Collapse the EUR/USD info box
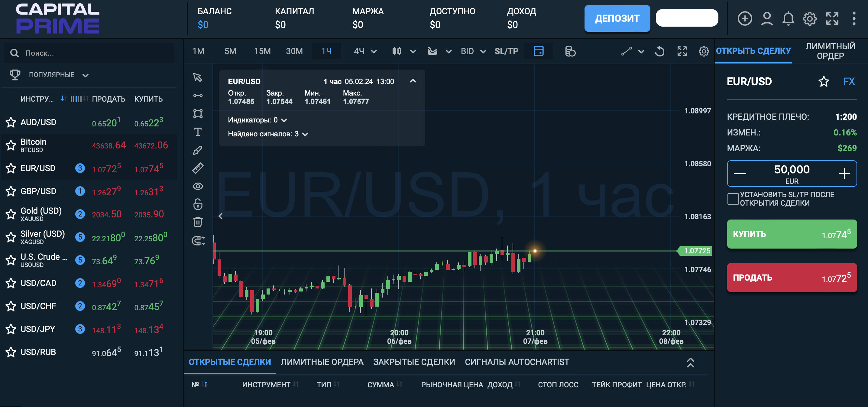This screenshot has width=868, height=407. [x=413, y=81]
